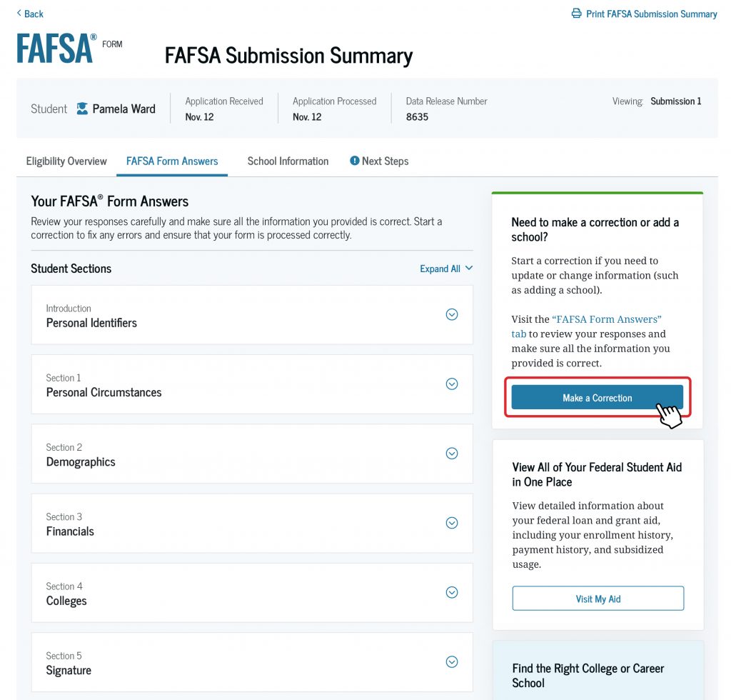
Task: Select the FAFSA Form Answers tab
Action: tap(172, 161)
